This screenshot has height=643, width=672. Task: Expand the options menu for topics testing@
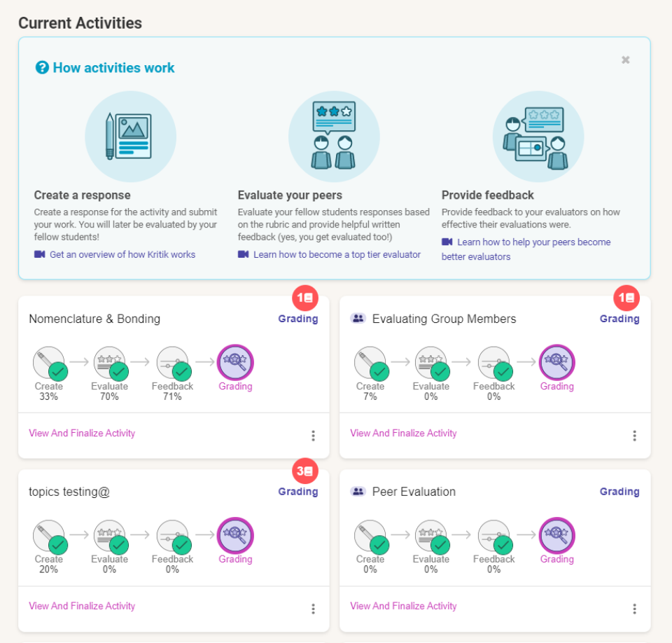[x=313, y=609]
